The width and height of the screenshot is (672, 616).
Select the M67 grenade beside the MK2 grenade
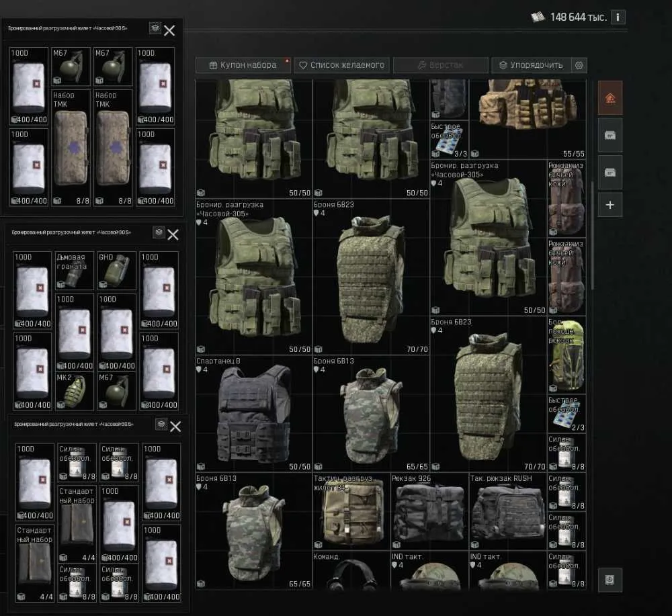coord(116,391)
